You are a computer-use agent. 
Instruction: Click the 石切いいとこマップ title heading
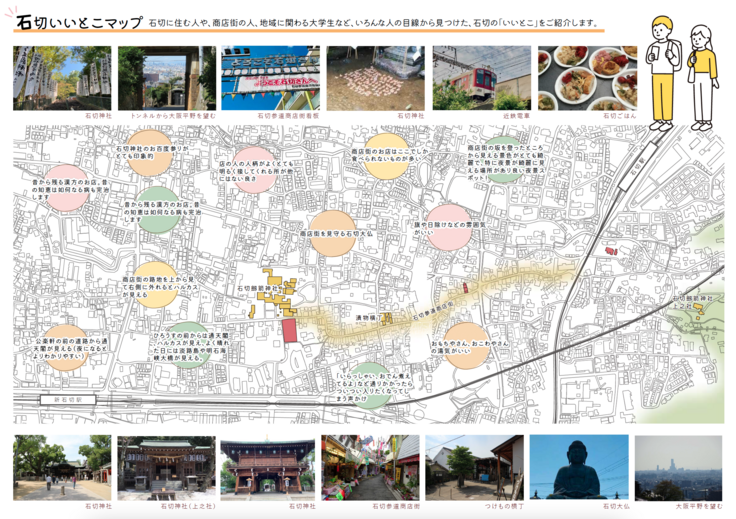[75, 23]
